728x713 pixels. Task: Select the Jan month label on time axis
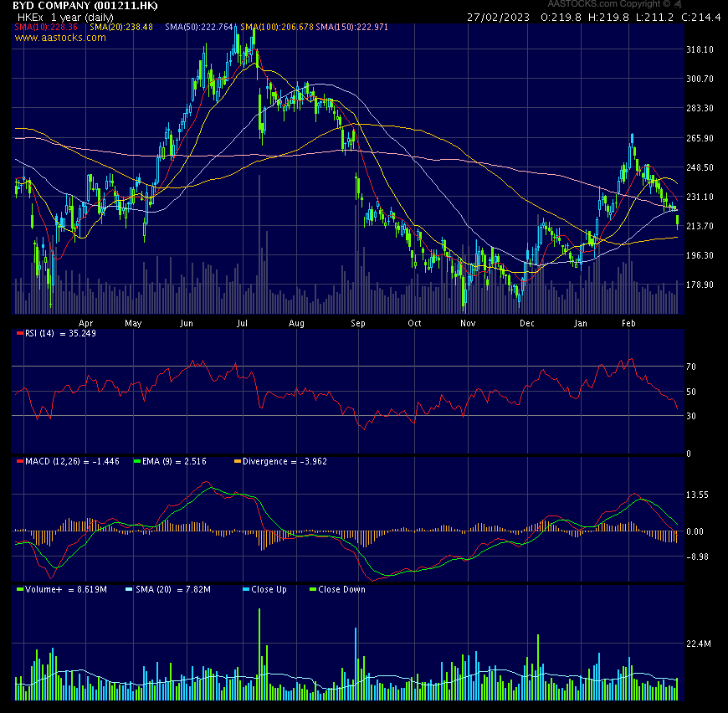581,324
